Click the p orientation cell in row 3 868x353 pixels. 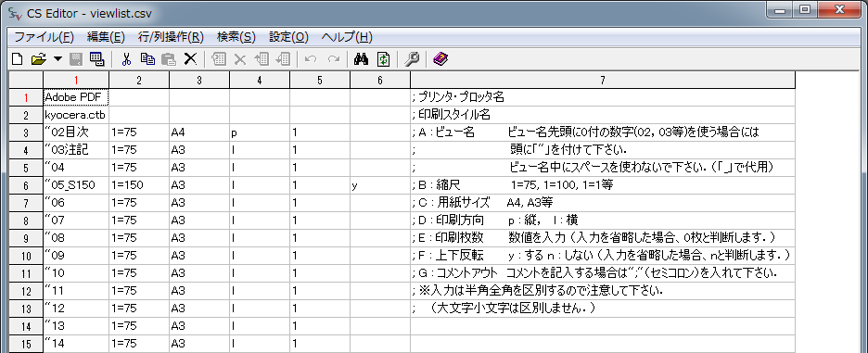[x=260, y=132]
